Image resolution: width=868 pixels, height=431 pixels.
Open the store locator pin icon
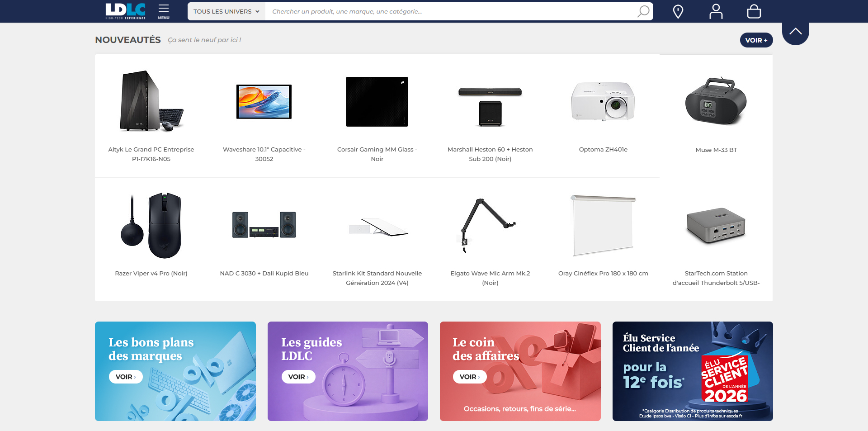(678, 11)
